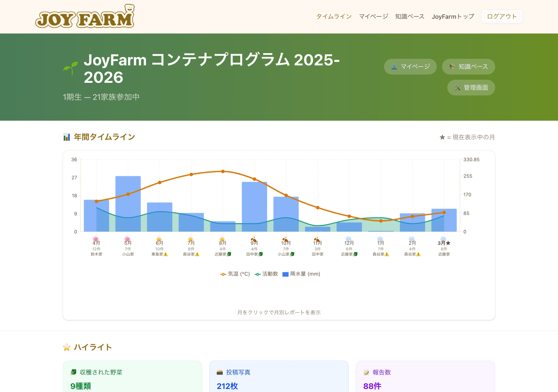Click the 9月 precipitation bar

click(254, 207)
